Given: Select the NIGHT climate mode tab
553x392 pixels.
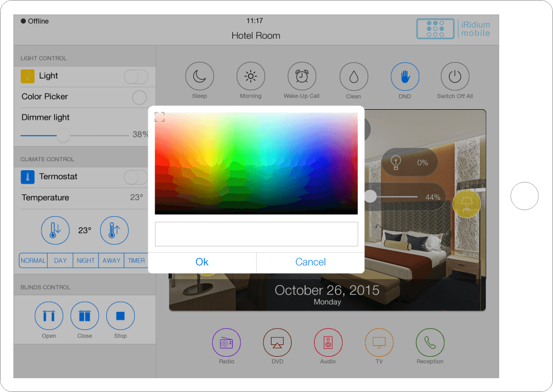Looking at the screenshot, I should [86, 260].
